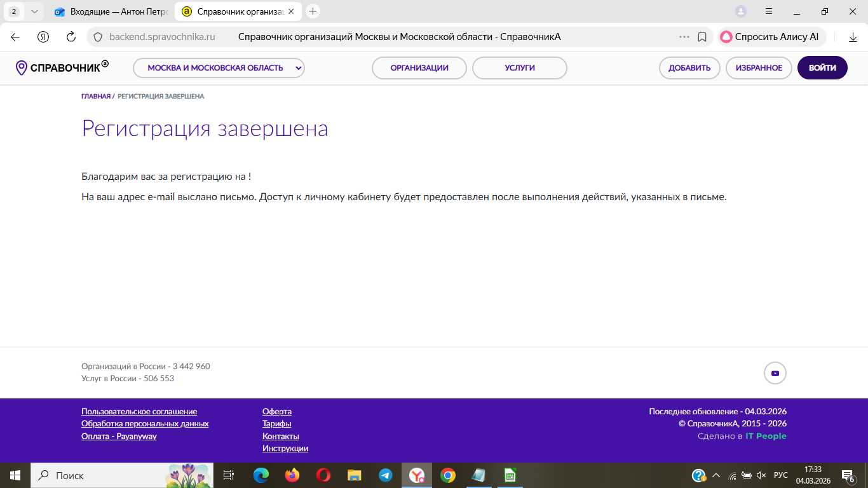Screen dimensions: 868x488
Task: Show hidden tray icons with the chevron
Action: [x=716, y=475]
